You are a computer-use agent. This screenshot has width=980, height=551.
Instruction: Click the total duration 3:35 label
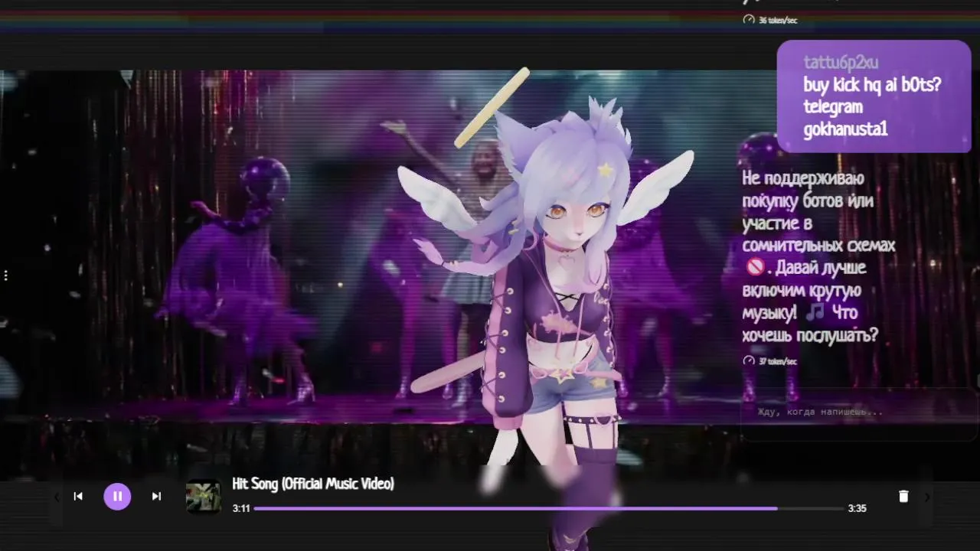click(857, 508)
